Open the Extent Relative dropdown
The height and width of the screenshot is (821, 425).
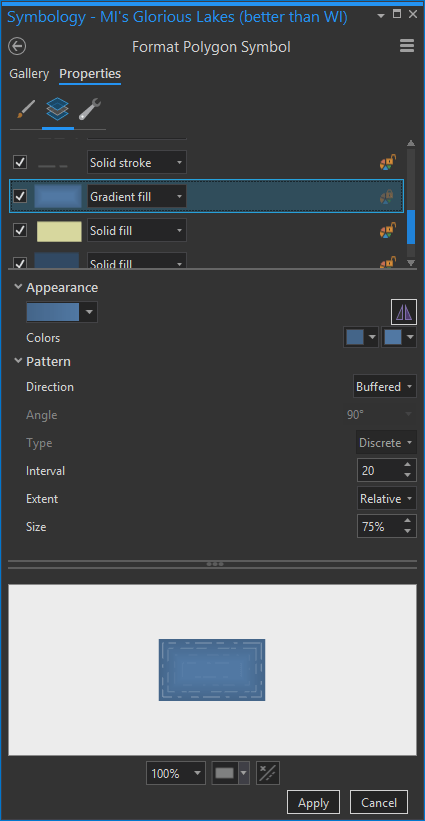pyautogui.click(x=387, y=499)
